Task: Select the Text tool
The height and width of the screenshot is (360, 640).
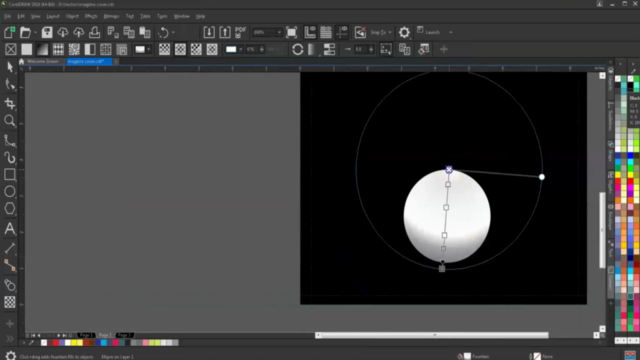Action: [x=10, y=229]
